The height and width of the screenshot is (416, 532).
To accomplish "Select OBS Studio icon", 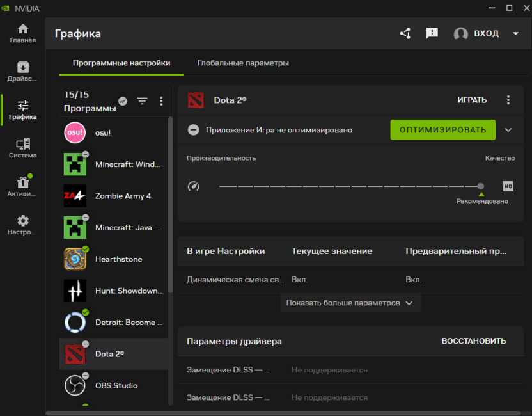I will (x=75, y=385).
